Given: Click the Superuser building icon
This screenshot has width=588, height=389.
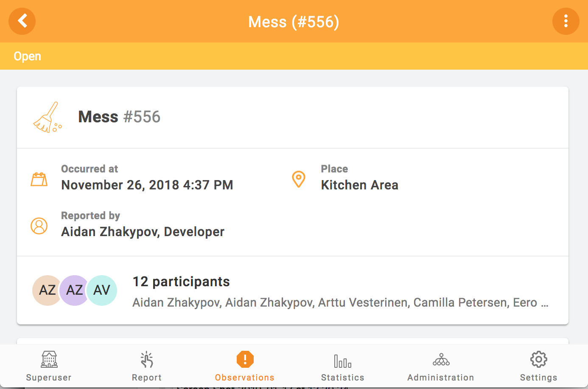Looking at the screenshot, I should click(x=49, y=359).
